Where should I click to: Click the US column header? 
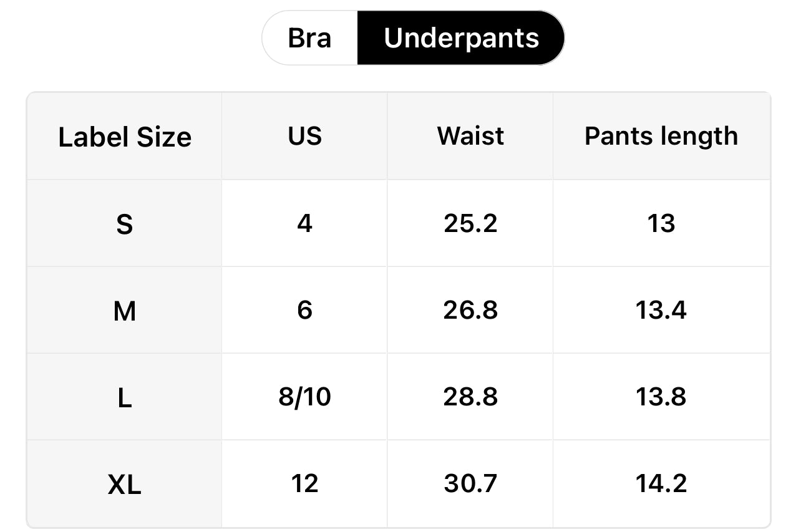tap(304, 136)
